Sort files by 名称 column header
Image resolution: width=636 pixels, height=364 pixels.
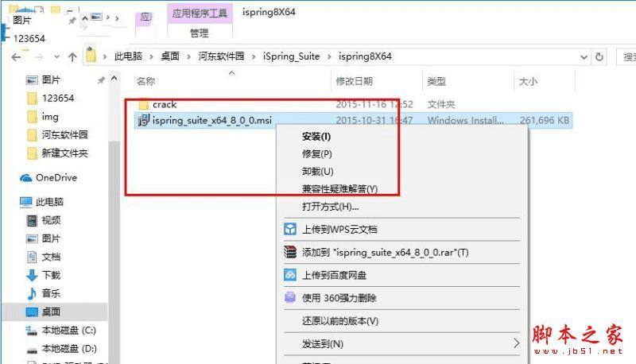pos(146,82)
